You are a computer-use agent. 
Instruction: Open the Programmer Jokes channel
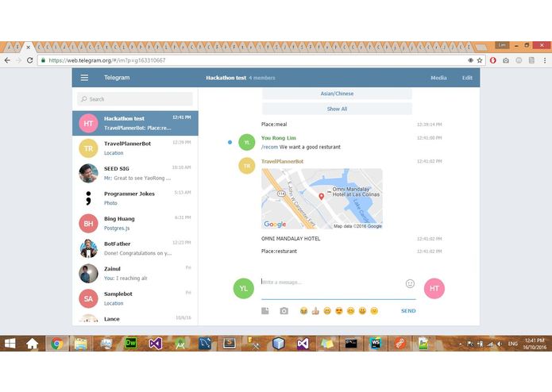pos(135,198)
